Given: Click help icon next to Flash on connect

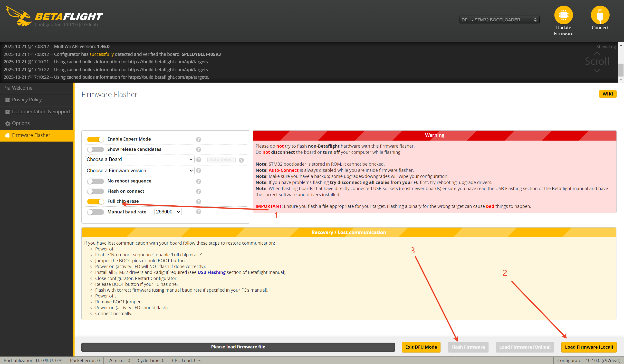Looking at the screenshot, I should click(199, 192).
